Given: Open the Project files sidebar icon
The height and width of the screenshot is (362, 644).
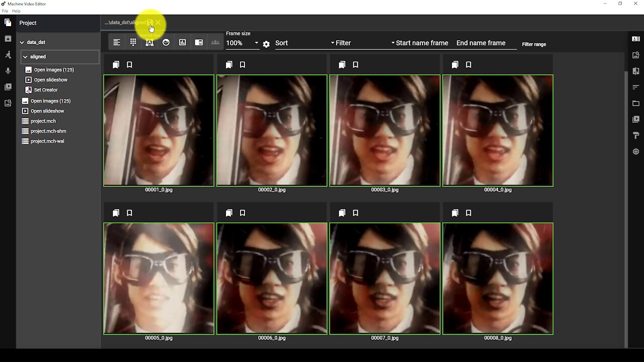Looking at the screenshot, I should tap(8, 23).
